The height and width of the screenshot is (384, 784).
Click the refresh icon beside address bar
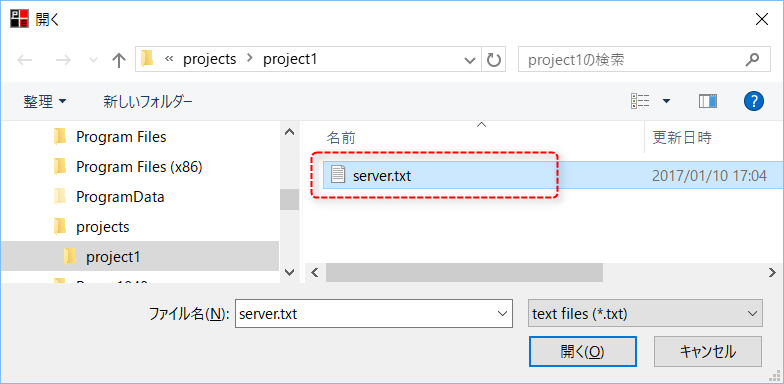click(x=494, y=60)
